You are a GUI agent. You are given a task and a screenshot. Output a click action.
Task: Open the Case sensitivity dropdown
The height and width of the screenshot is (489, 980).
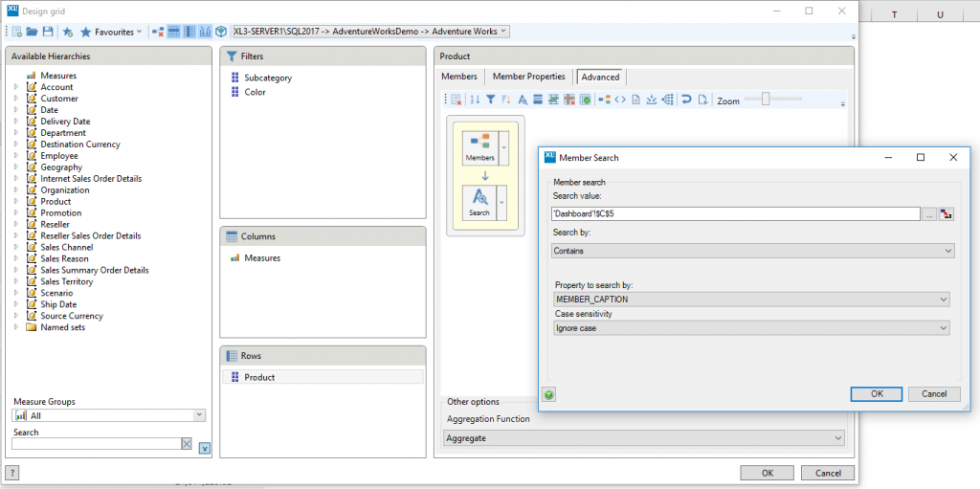[750, 328]
